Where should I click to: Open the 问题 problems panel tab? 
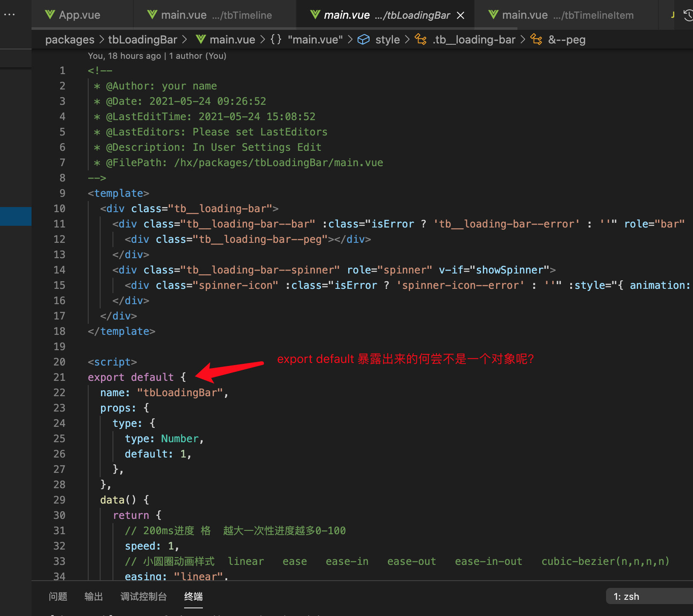point(58,596)
